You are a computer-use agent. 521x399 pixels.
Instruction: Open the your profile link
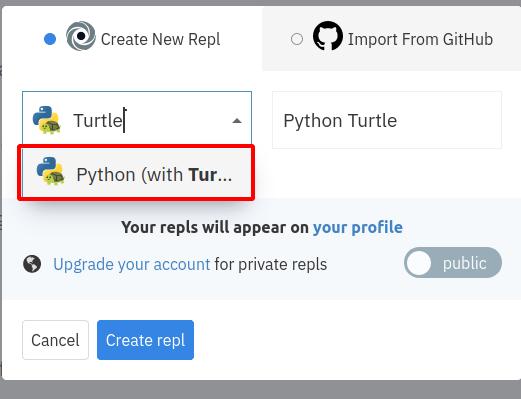(358, 227)
